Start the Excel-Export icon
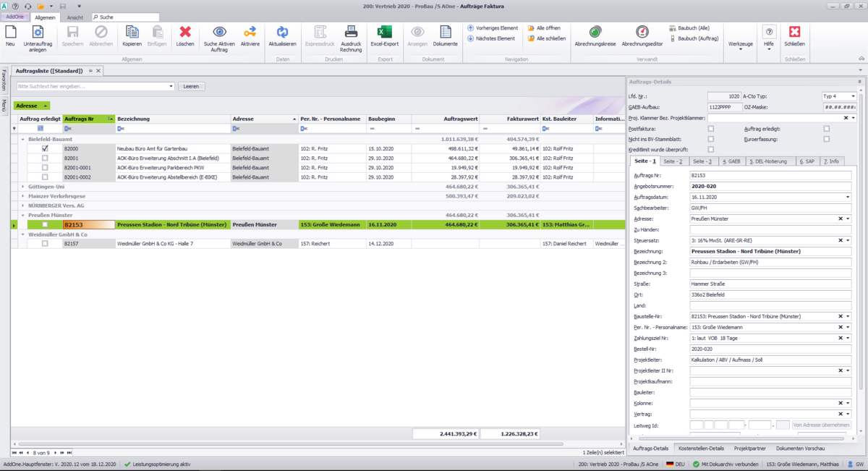Screen dimensions: 868x471 [x=384, y=32]
